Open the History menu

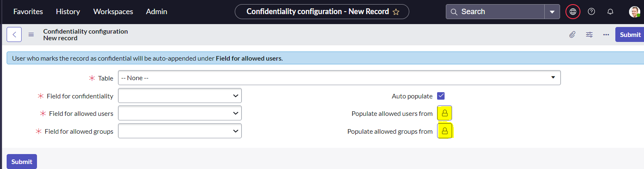pyautogui.click(x=68, y=12)
